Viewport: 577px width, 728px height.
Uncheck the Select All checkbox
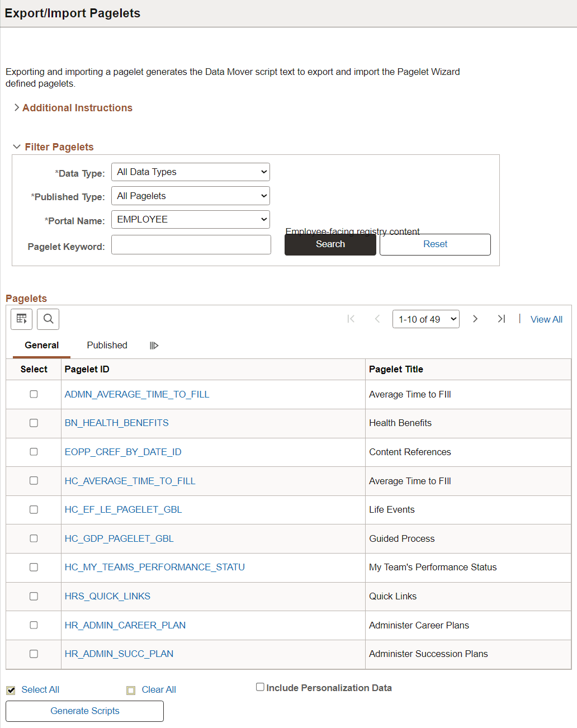10,689
